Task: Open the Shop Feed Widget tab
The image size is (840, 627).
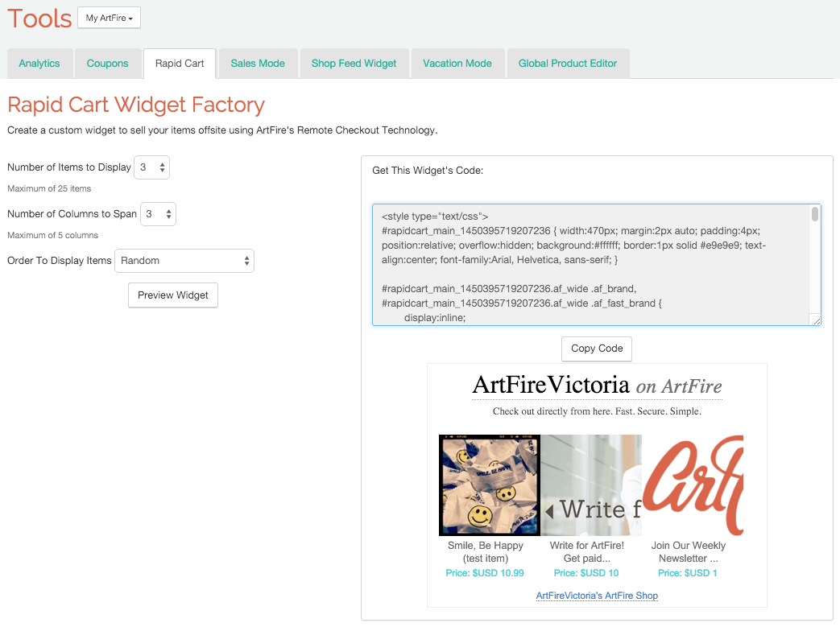Action: click(x=354, y=63)
